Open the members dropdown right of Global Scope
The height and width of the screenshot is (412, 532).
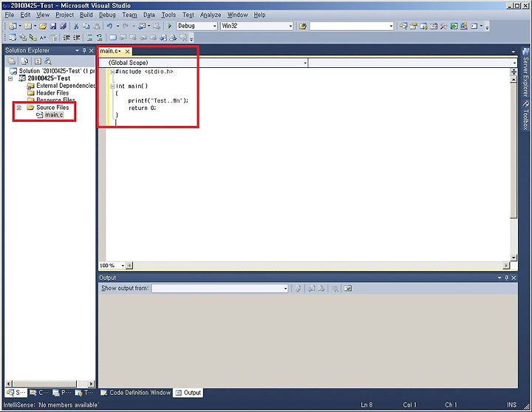[x=515, y=63]
